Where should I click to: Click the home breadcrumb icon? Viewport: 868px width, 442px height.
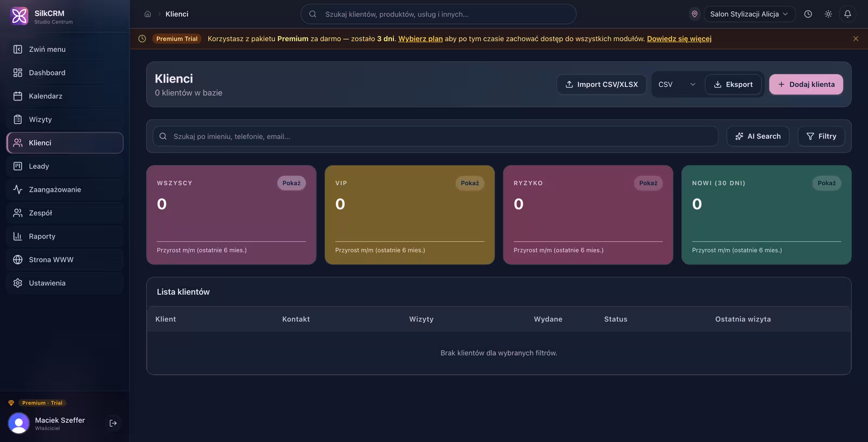point(148,14)
